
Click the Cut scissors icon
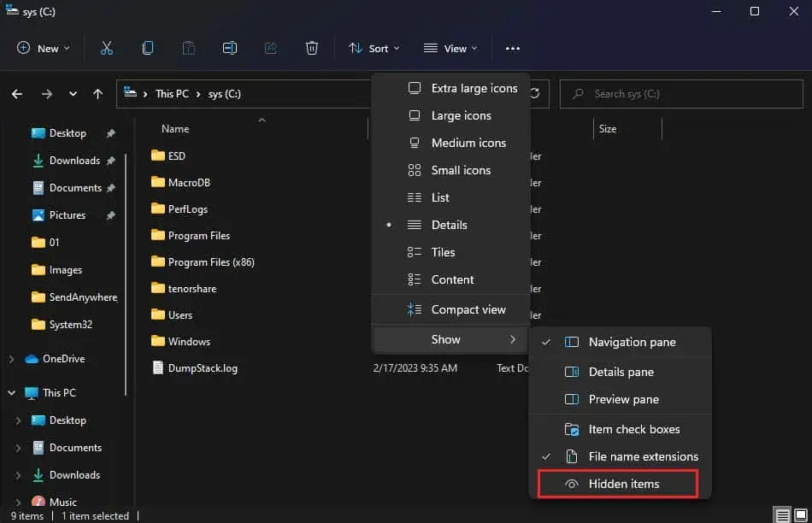point(106,48)
